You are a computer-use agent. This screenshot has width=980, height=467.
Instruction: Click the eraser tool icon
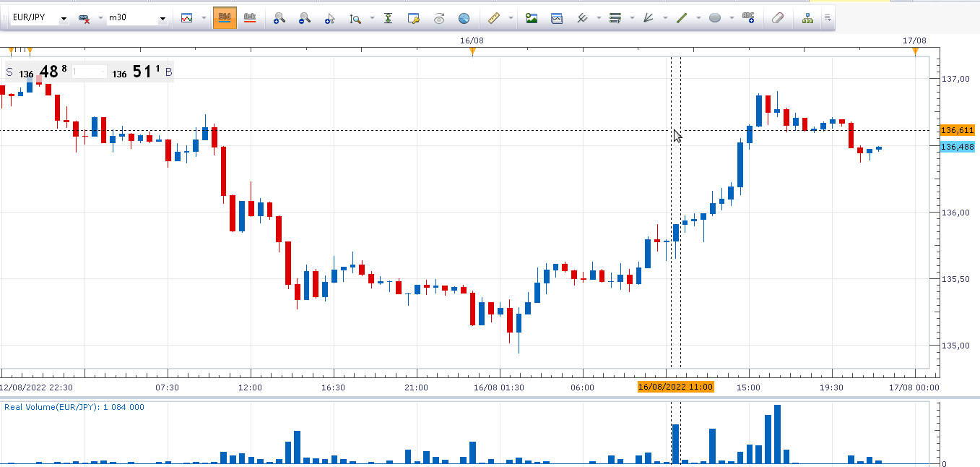tap(778, 18)
